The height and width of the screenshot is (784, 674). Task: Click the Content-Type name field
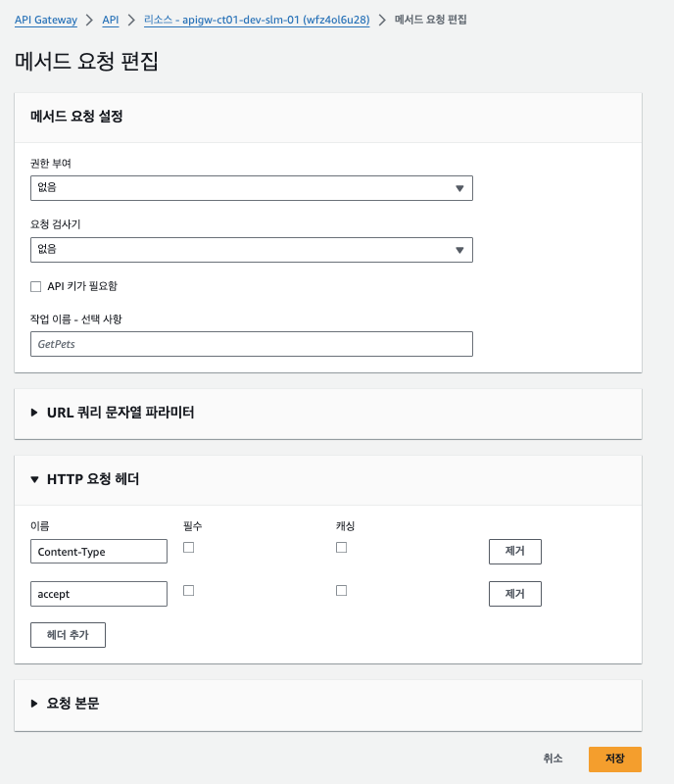pyautogui.click(x=99, y=552)
